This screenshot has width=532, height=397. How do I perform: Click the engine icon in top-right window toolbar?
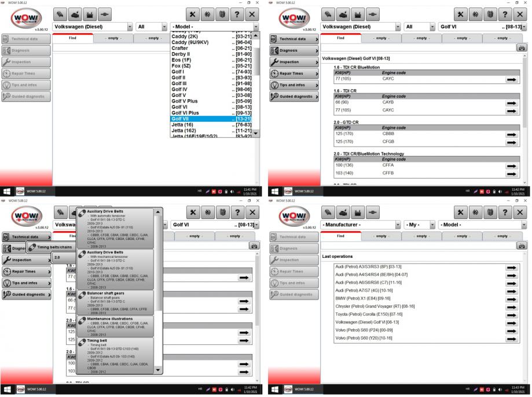tap(343, 14)
